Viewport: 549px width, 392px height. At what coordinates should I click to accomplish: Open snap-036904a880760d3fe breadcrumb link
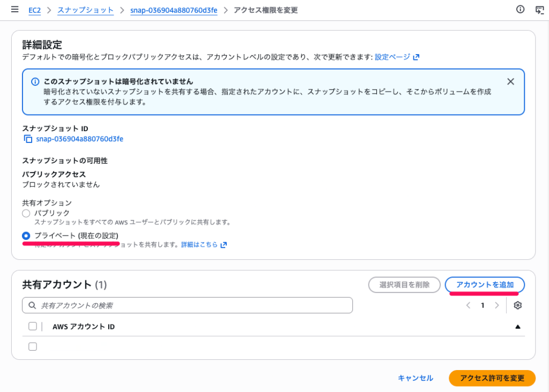click(173, 10)
